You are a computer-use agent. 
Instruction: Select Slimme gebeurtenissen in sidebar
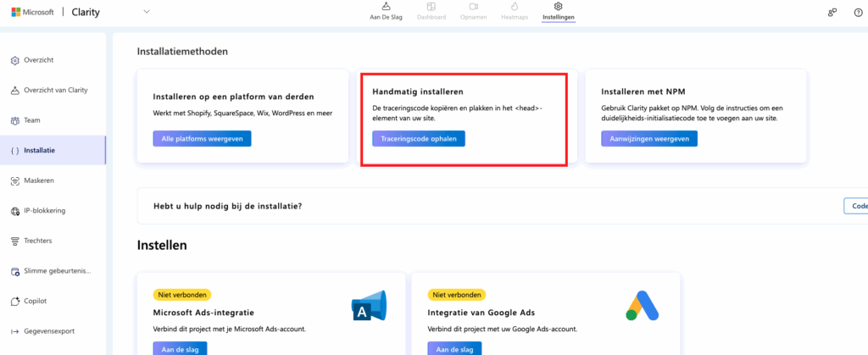[x=56, y=271]
